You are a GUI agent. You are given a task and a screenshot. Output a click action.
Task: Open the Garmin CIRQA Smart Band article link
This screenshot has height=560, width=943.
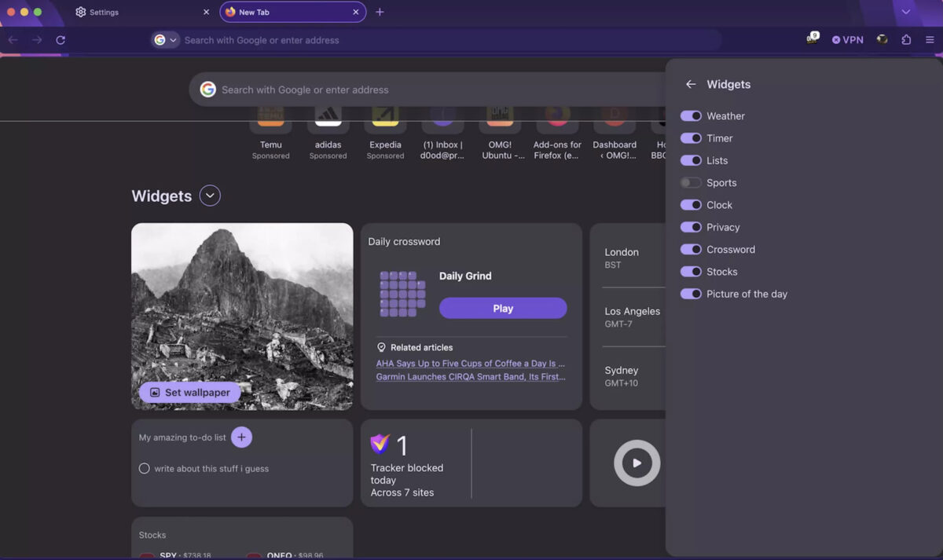coord(471,376)
